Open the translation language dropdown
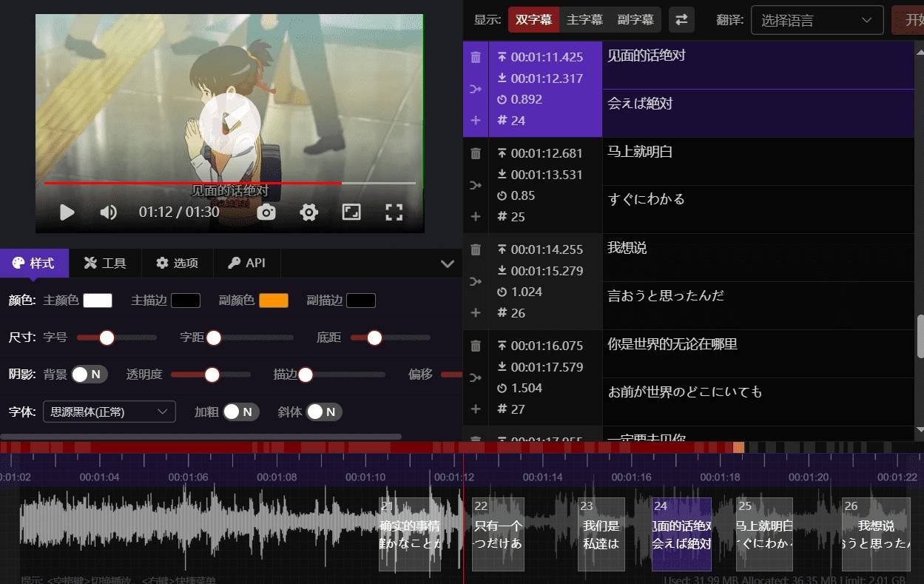The image size is (924, 584). click(x=817, y=20)
